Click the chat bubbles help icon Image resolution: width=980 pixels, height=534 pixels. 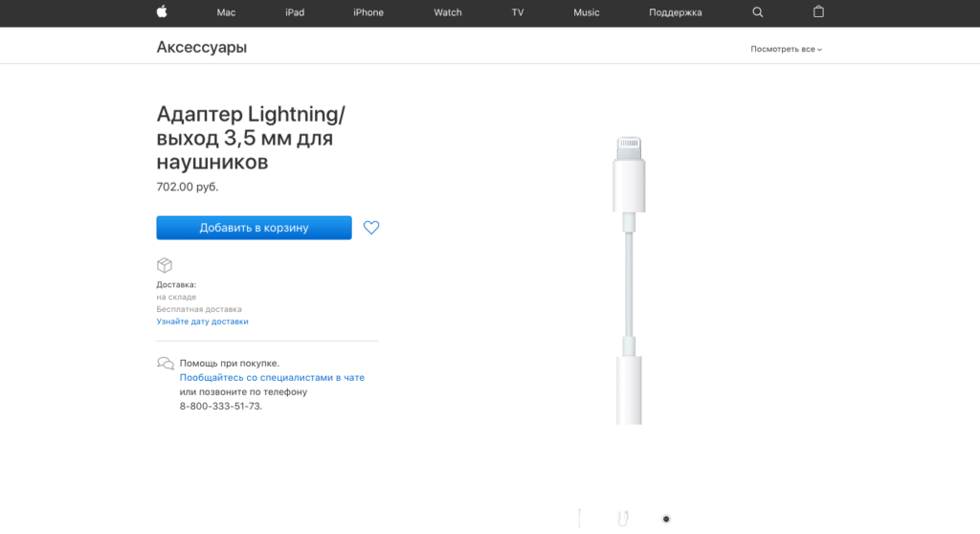click(166, 364)
